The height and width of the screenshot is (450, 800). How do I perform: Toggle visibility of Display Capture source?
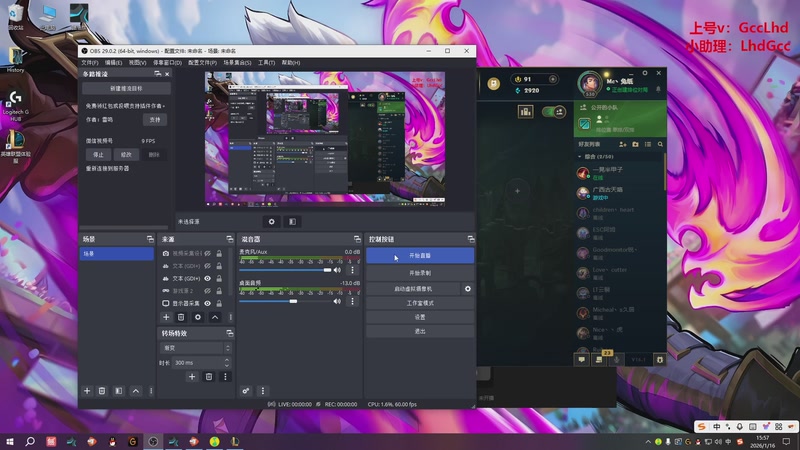208,303
